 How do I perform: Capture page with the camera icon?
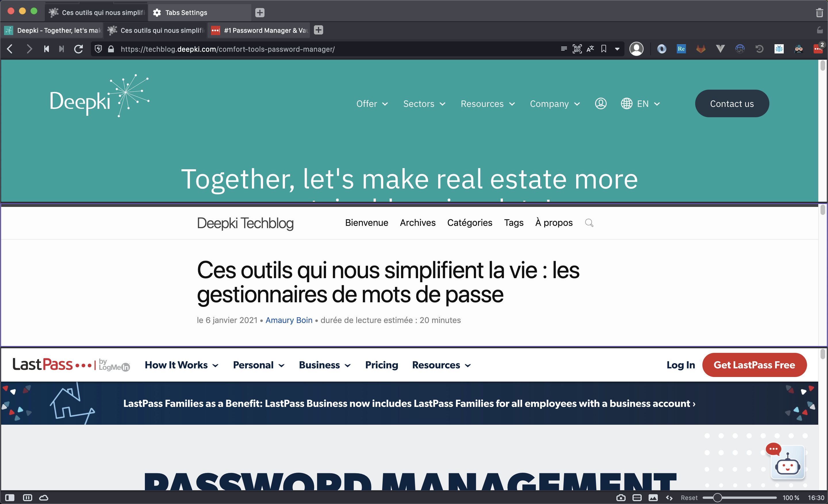(621, 498)
